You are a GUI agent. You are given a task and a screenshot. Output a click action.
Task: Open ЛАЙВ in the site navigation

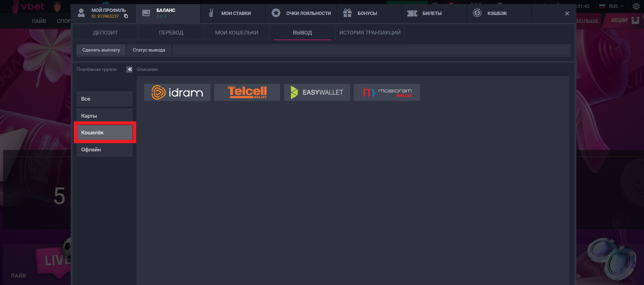39,21
